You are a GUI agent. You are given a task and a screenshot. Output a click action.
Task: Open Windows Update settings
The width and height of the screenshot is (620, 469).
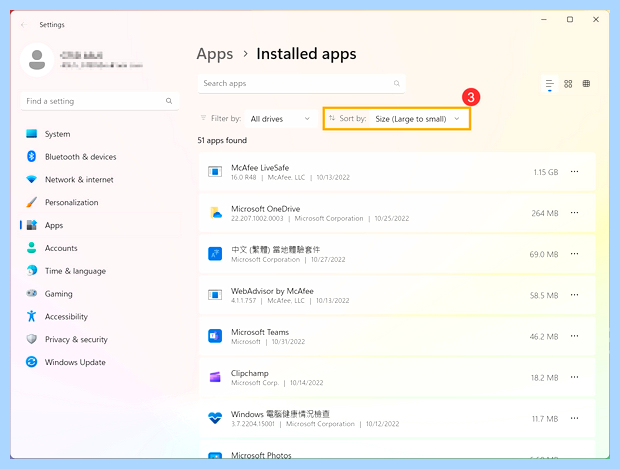click(x=100, y=362)
